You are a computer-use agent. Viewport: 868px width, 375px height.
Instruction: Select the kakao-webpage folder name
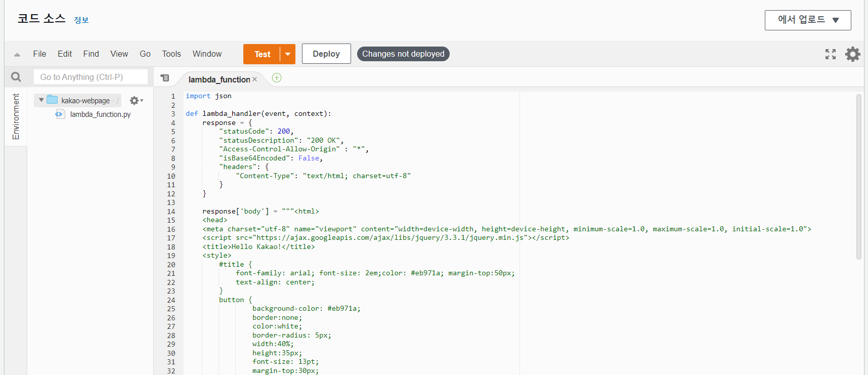[85, 101]
